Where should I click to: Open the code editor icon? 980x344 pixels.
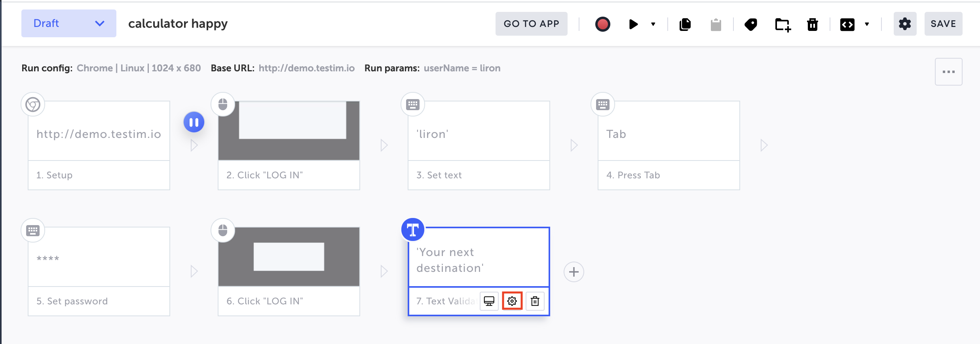pos(847,25)
